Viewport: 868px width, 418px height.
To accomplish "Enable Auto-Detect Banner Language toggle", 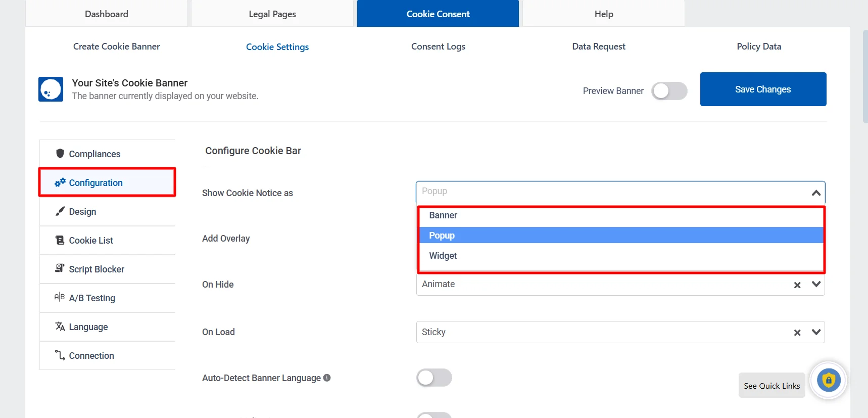I will [x=434, y=378].
